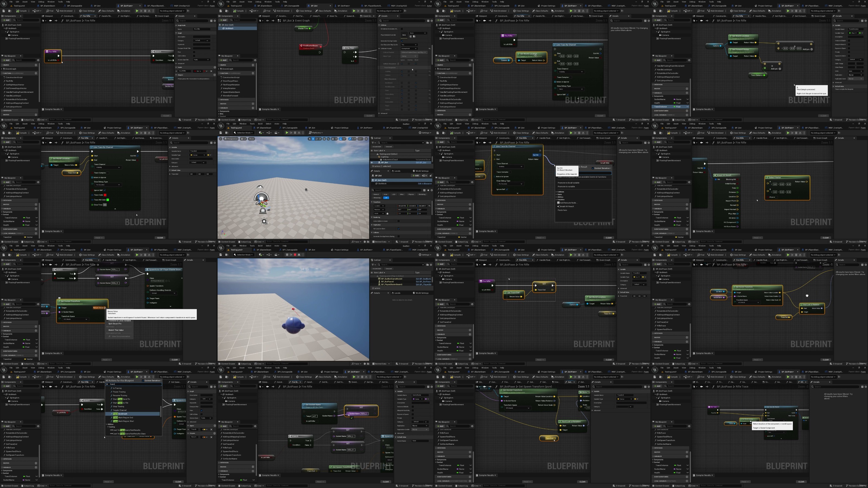
Task: Select MoveBotForward in the functions list
Action: [x=230, y=96]
